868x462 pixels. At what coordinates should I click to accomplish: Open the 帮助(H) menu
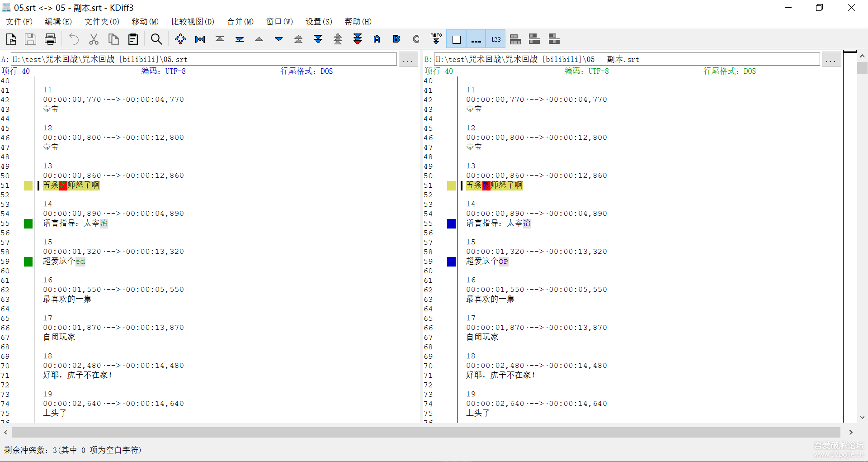pos(358,22)
